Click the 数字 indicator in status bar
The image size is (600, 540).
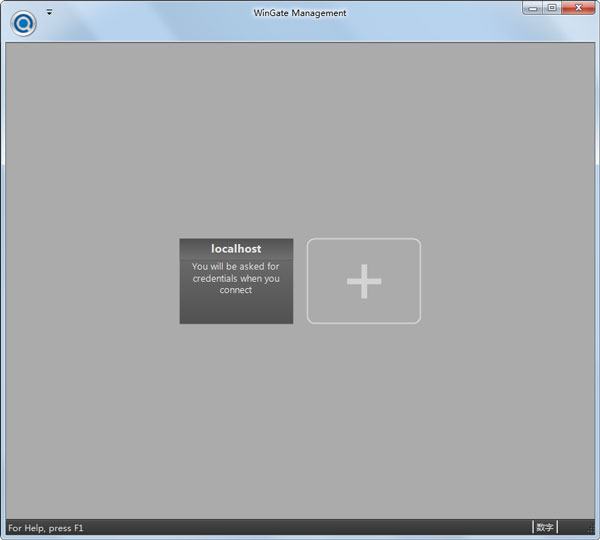545,527
